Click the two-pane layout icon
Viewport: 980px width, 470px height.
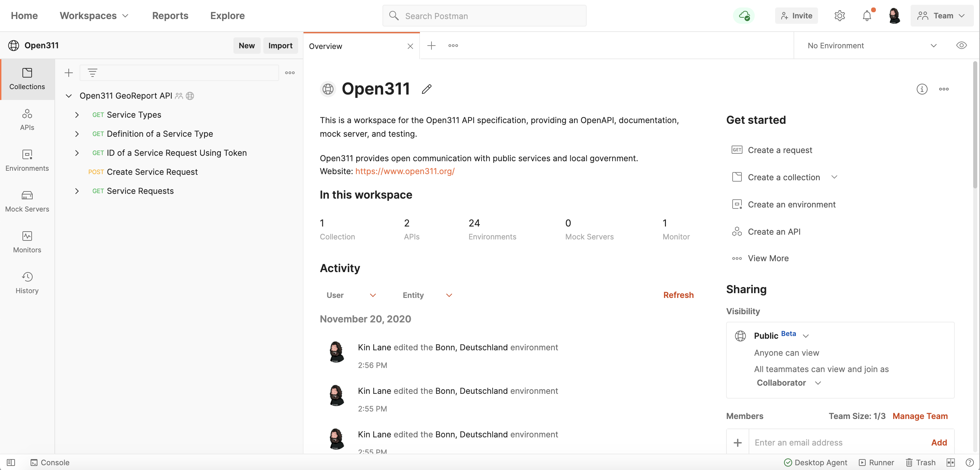[x=951, y=463]
